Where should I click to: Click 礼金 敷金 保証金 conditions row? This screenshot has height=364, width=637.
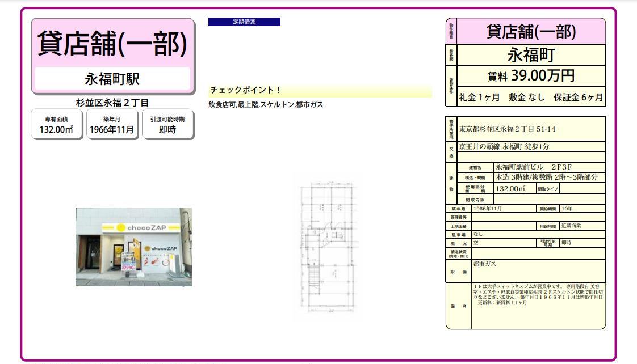[531, 97]
